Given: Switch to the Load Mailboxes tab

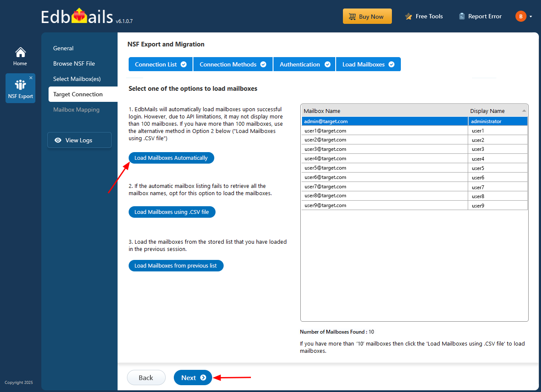Looking at the screenshot, I should [x=368, y=64].
